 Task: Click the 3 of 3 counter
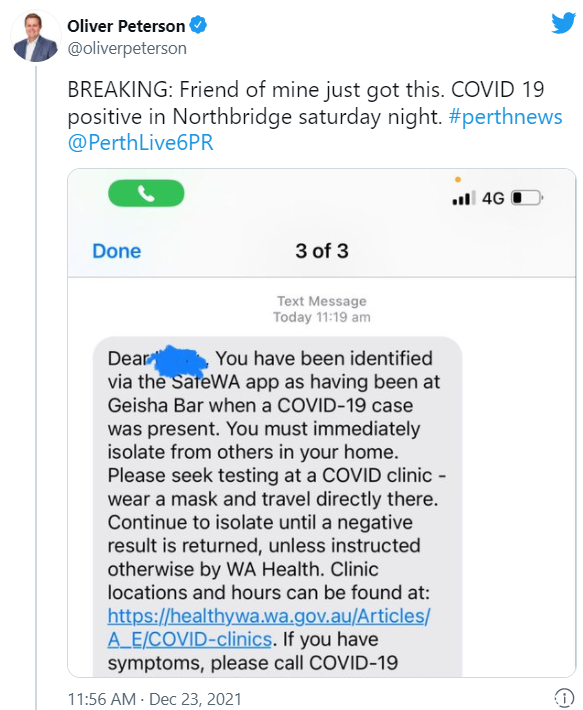(x=322, y=251)
